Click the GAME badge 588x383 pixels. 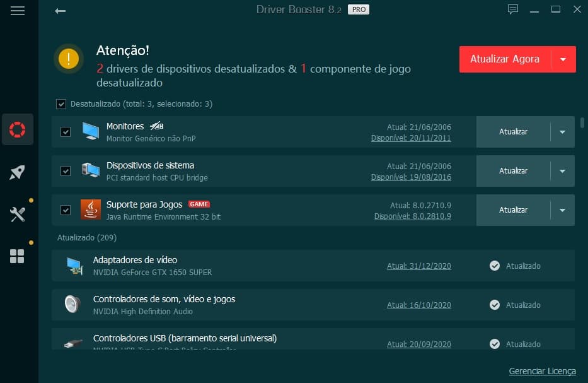pyautogui.click(x=199, y=204)
